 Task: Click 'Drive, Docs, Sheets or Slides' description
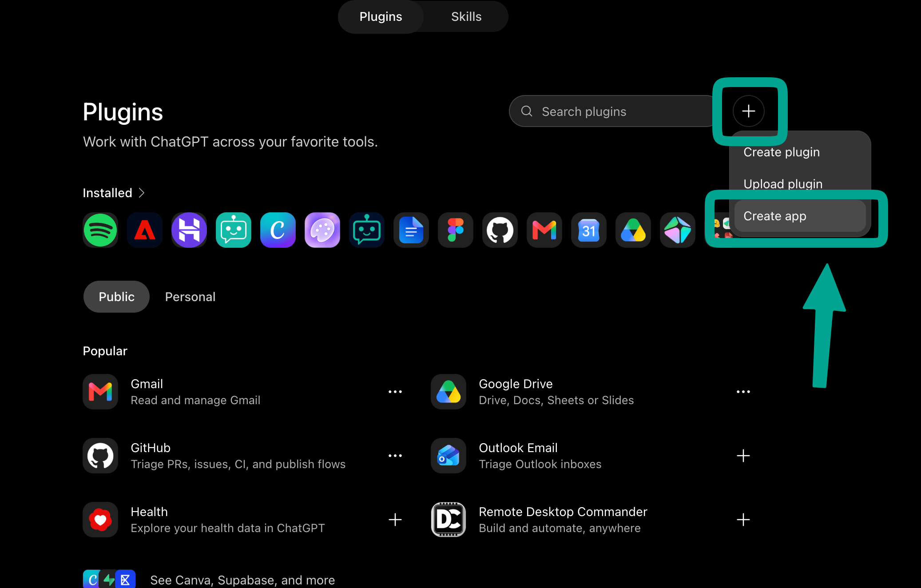tap(556, 400)
